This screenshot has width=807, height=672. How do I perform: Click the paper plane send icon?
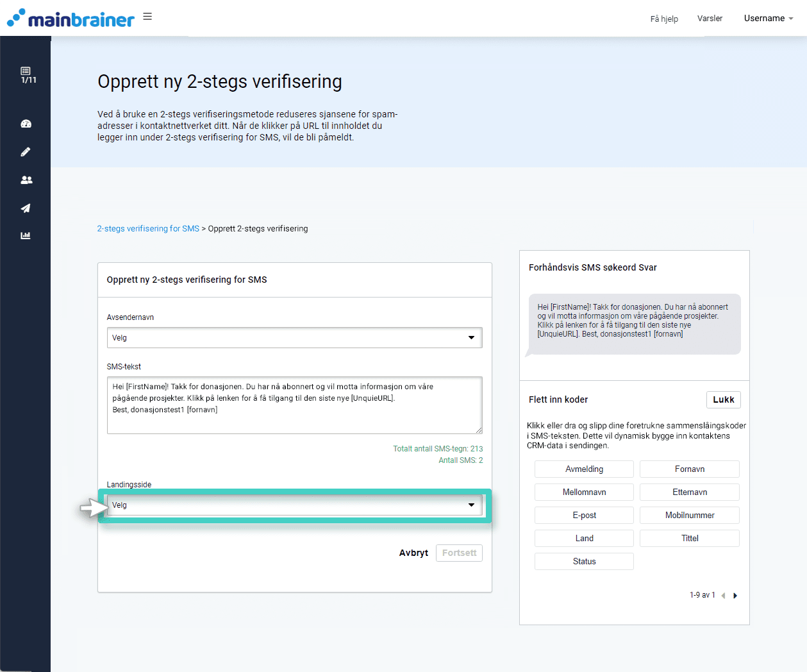26,208
